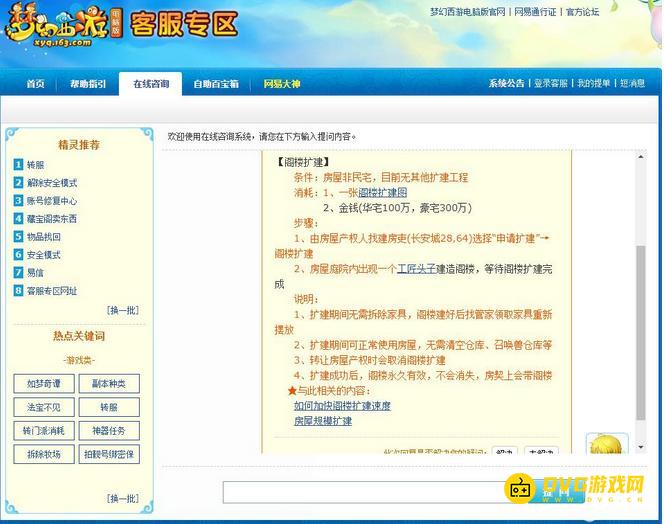This screenshot has width=664, height=524.
Task: Open the 阁楼扩建图 link
Action: pyautogui.click(x=382, y=192)
